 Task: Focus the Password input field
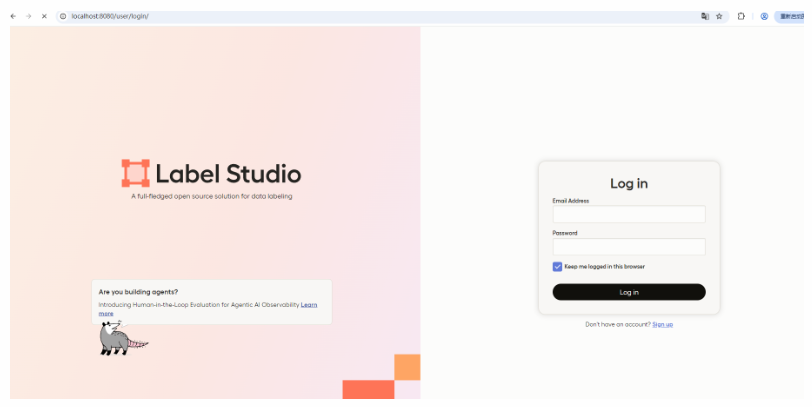629,246
